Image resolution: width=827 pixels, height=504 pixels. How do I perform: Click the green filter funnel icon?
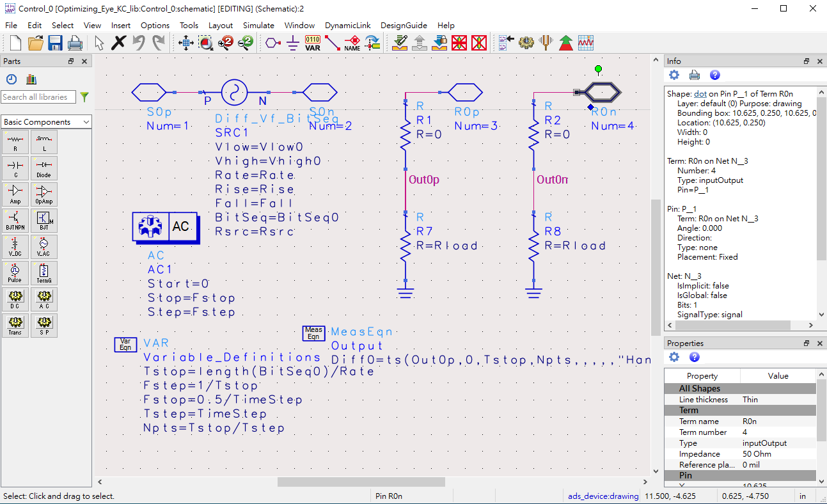[x=84, y=97]
